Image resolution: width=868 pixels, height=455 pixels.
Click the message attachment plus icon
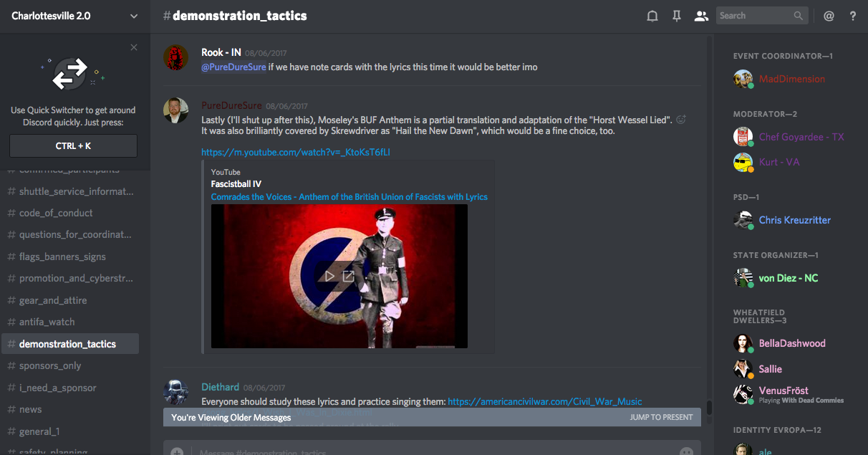[177, 451]
